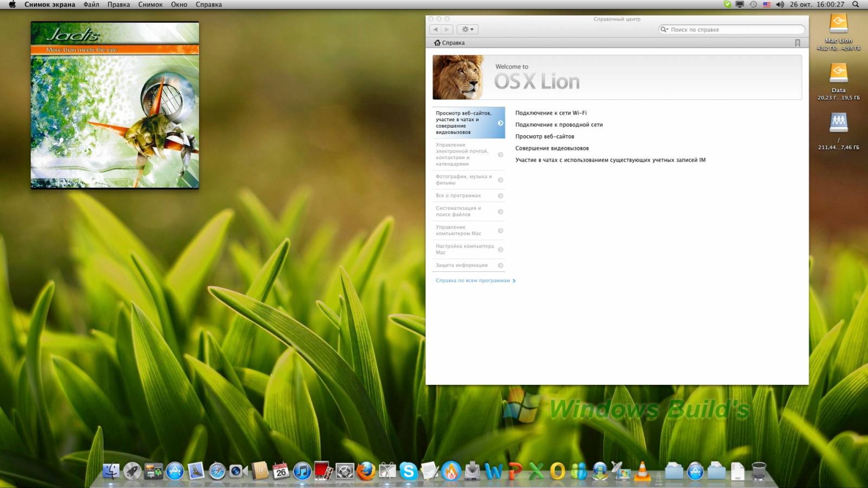Viewport: 868px width, 488px height.
Task: Open Photo Booth in the dock
Action: [x=323, y=471]
